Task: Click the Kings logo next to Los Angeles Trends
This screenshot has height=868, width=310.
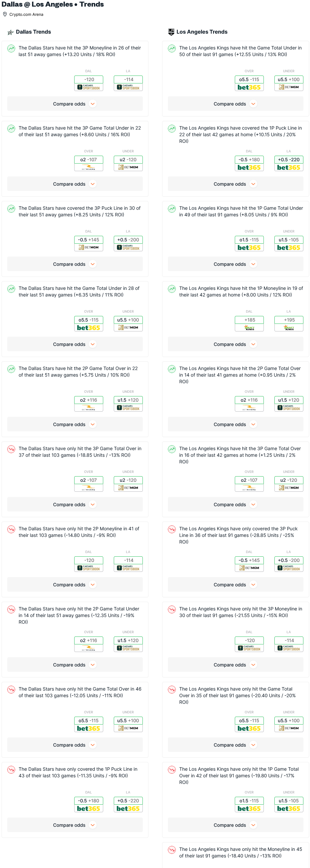Action: (171, 32)
